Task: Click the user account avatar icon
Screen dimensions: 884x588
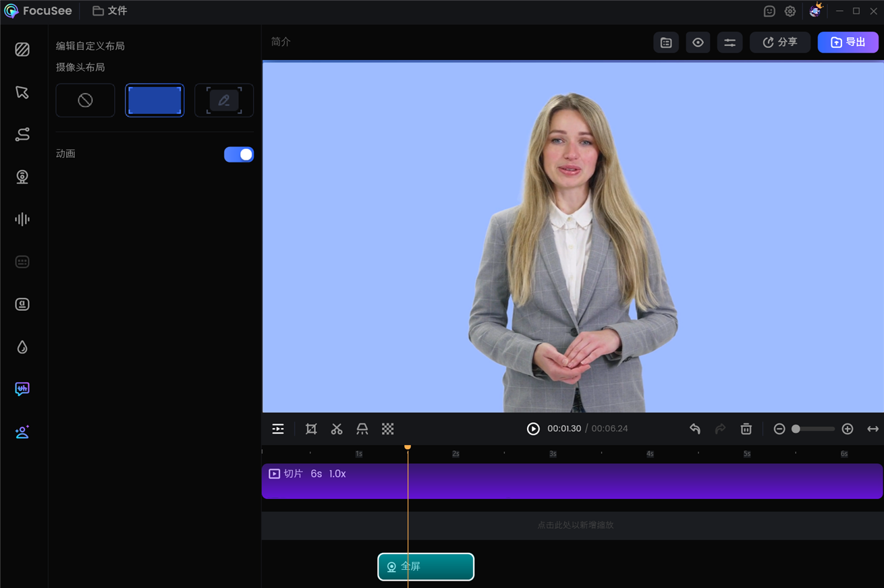Action: pos(816,10)
